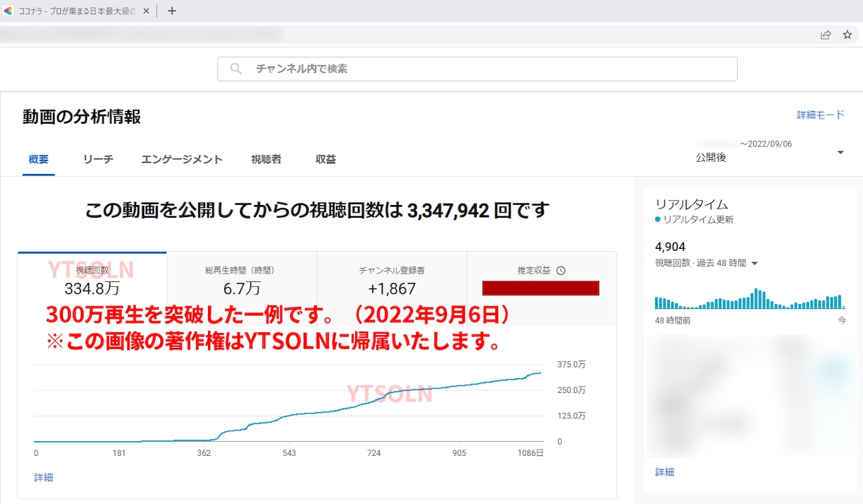This screenshot has width=863, height=504.
Task: Focus the チャンネル内で検索 field
Action: click(x=477, y=69)
